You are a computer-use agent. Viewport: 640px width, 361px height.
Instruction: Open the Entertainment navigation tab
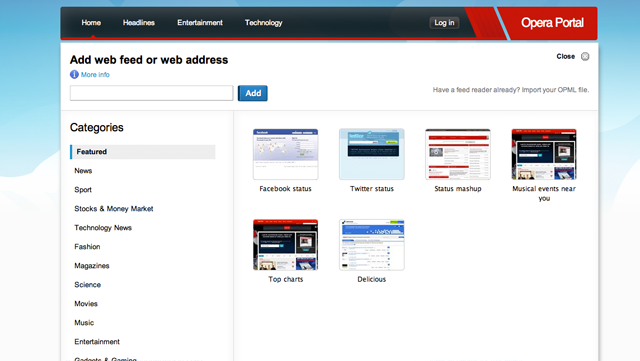tap(200, 23)
